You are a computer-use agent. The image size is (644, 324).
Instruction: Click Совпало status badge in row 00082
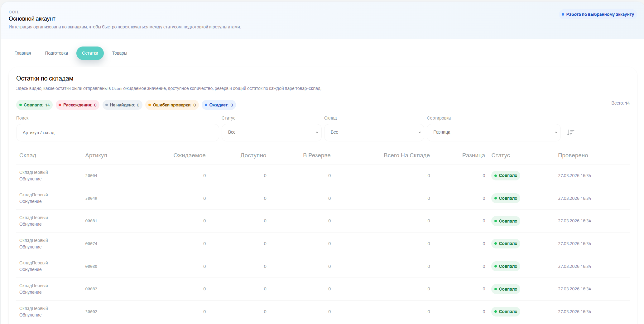click(506, 289)
